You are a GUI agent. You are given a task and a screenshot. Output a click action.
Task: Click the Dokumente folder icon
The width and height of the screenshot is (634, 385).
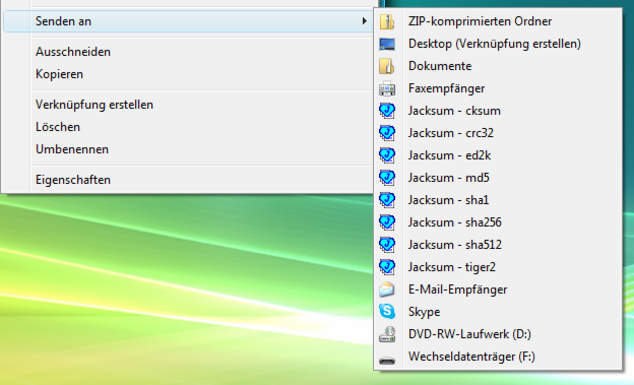point(387,66)
